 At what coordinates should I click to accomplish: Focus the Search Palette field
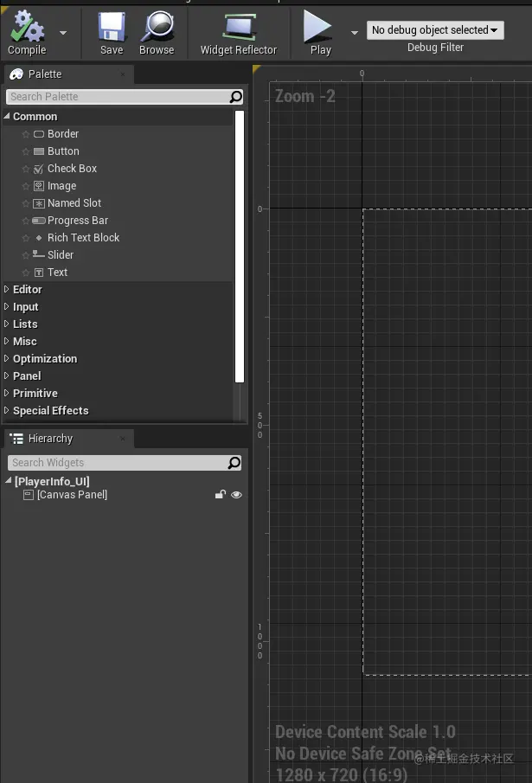tap(118, 96)
